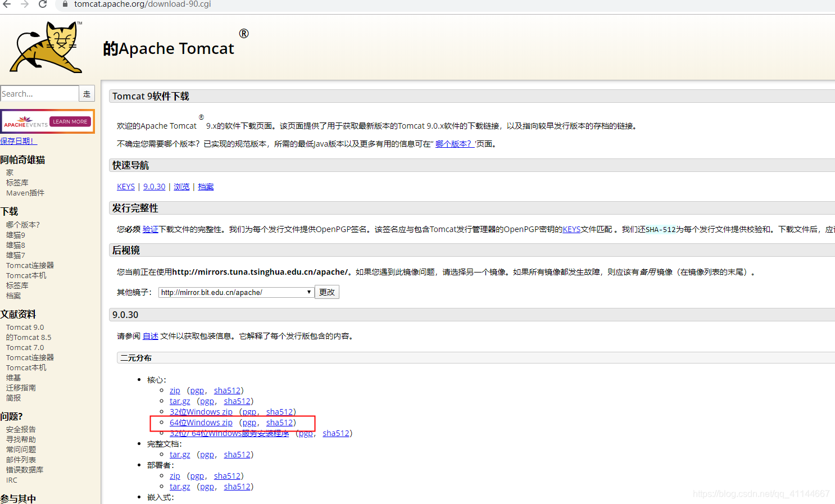The width and height of the screenshot is (835, 504).
Task: Open 家 sidebar link
Action: click(x=10, y=172)
